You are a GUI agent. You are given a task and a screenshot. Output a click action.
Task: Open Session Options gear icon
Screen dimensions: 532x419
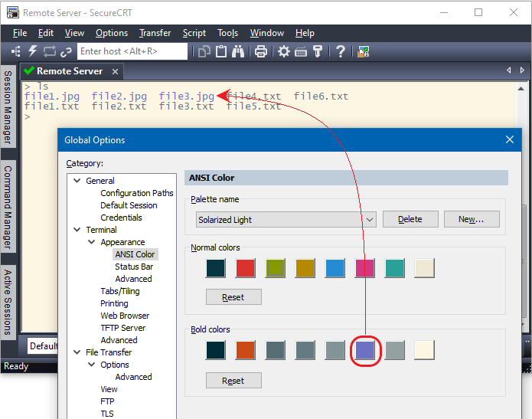(x=284, y=51)
